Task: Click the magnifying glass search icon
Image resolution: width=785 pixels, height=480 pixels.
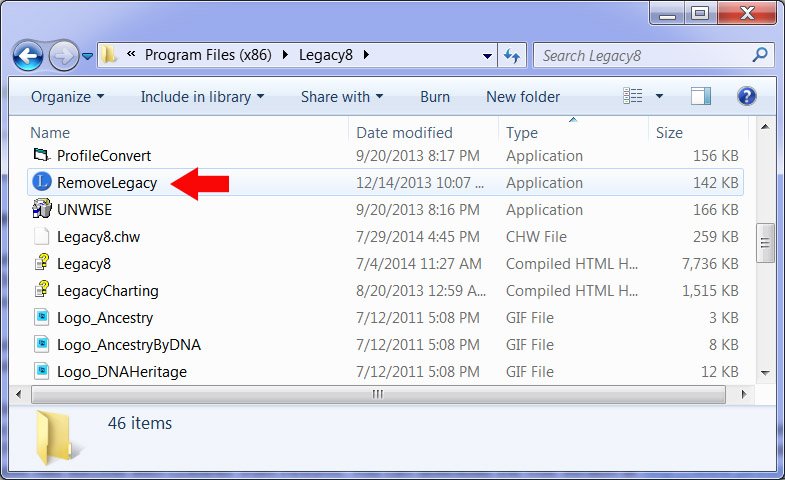Action: coord(760,55)
